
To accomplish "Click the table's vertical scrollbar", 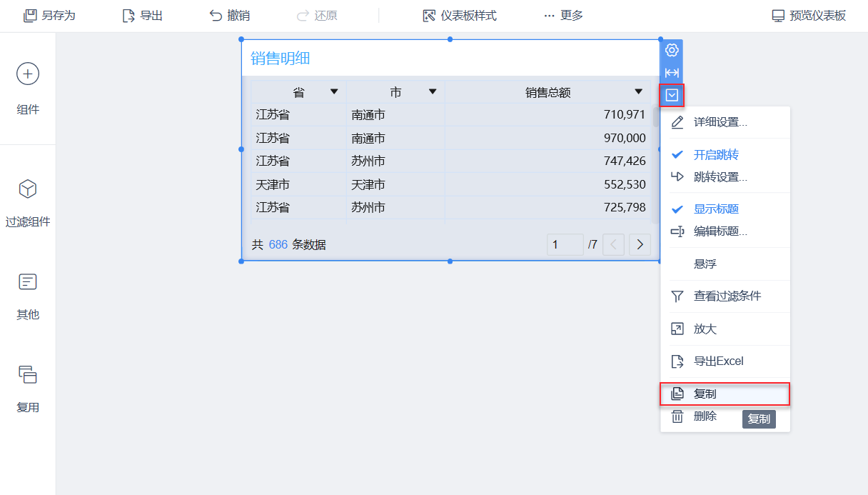I will pyautogui.click(x=656, y=116).
